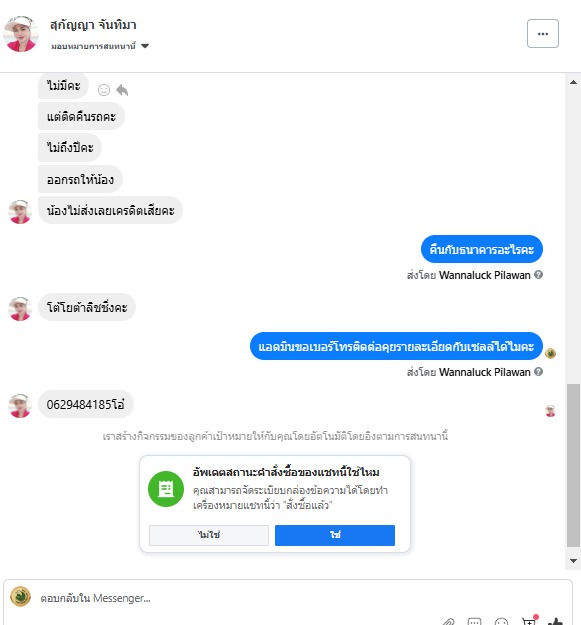Click the chat scrollbar thumb

coord(573,465)
